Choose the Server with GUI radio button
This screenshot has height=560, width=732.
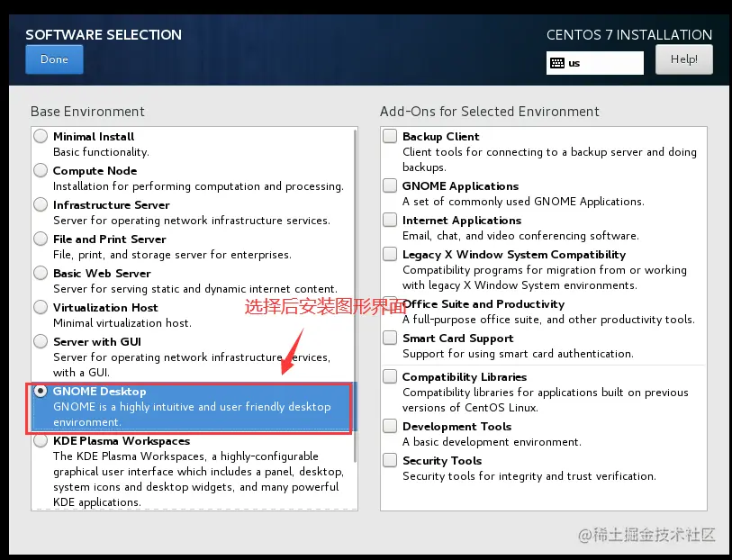[x=41, y=341]
